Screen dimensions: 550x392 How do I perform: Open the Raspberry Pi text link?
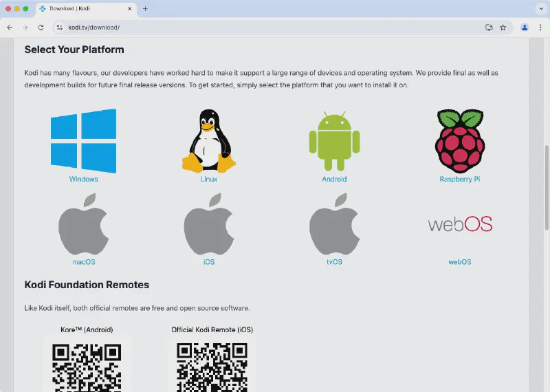pyautogui.click(x=459, y=179)
